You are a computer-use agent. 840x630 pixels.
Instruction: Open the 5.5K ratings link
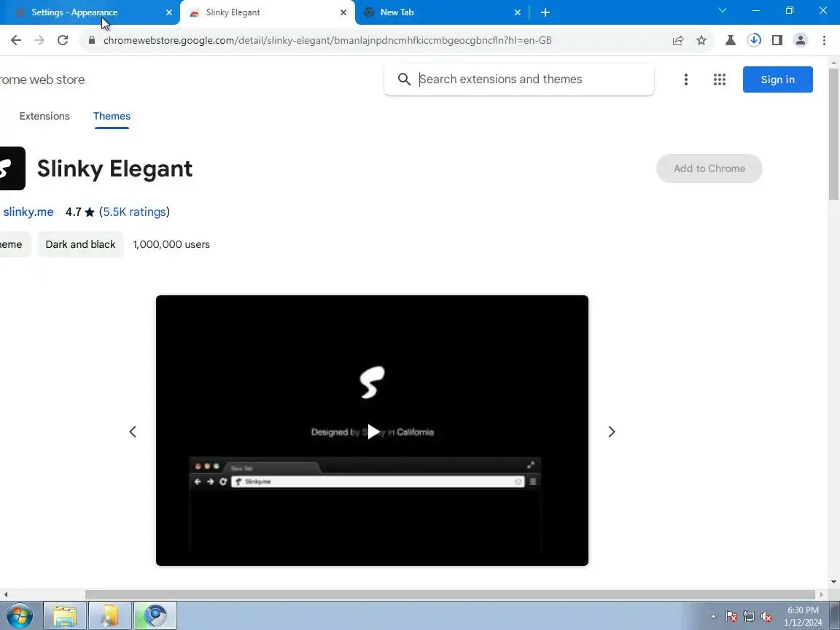[134, 211]
